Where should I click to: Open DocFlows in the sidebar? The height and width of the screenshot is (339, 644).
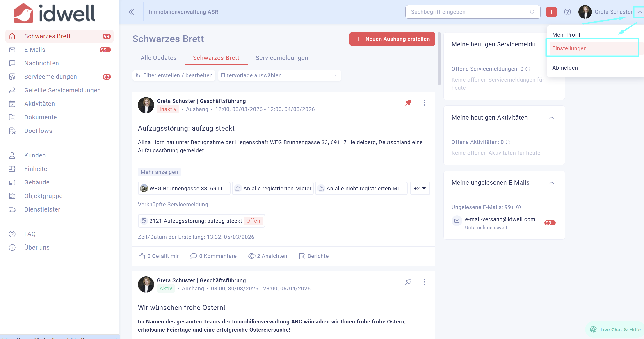click(38, 131)
